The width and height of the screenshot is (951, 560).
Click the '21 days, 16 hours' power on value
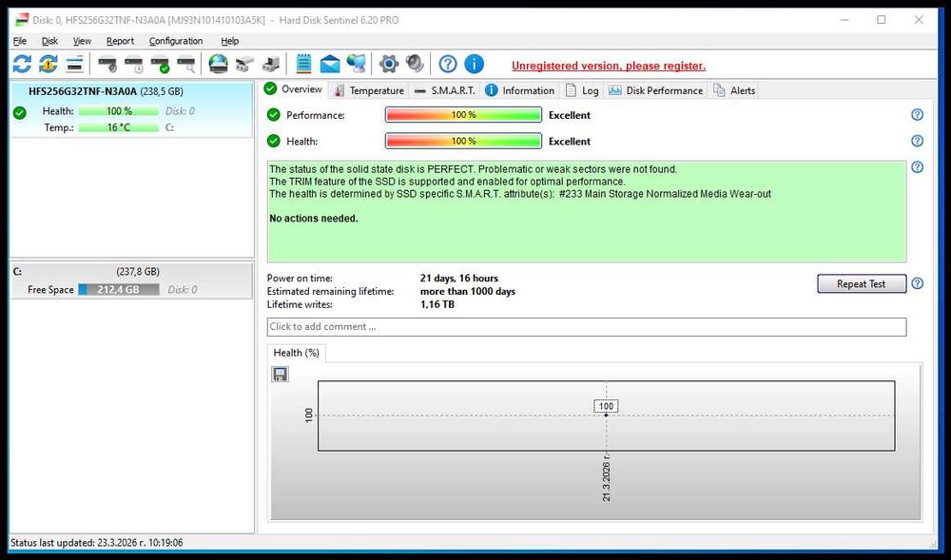click(459, 279)
